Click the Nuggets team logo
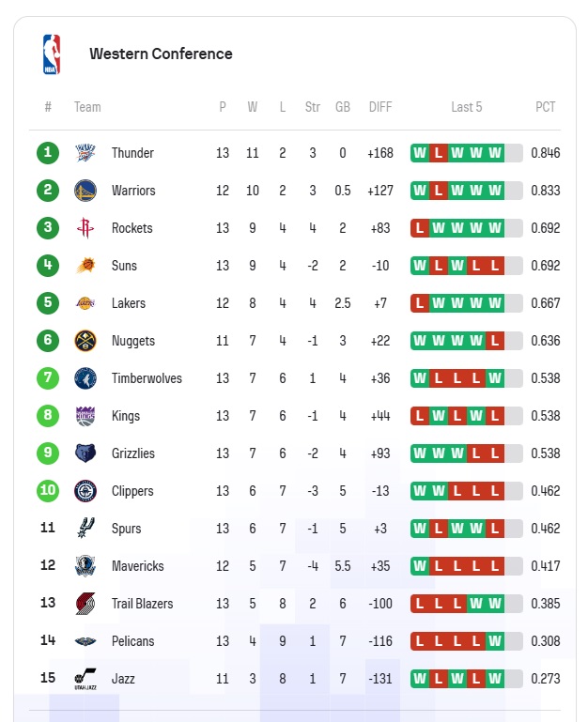Screen dimensions: 588x722 click(85, 341)
